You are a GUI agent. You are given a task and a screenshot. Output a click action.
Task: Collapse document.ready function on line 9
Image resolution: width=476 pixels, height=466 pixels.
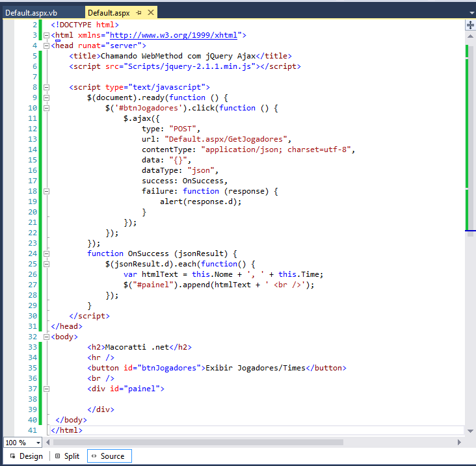tap(46, 97)
